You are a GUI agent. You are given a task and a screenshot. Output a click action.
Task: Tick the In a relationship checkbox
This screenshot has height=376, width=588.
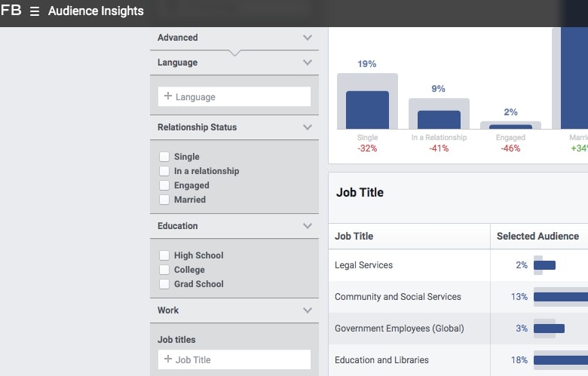click(x=164, y=171)
